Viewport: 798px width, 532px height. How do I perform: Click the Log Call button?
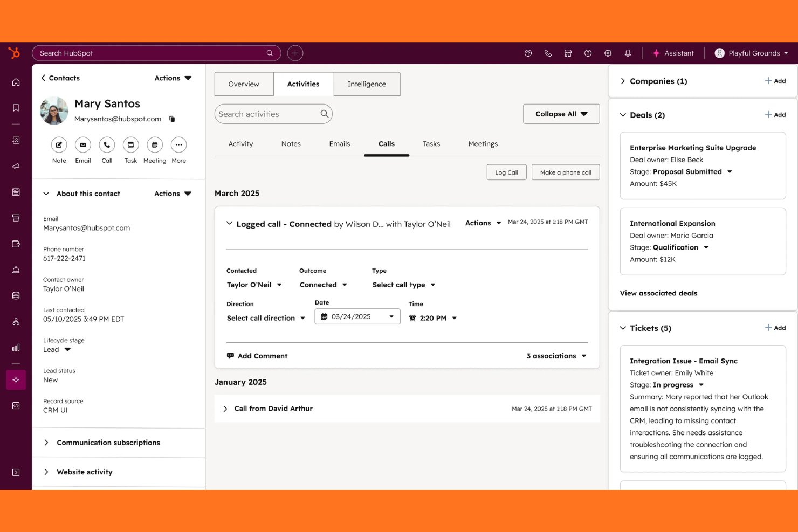[x=506, y=172]
